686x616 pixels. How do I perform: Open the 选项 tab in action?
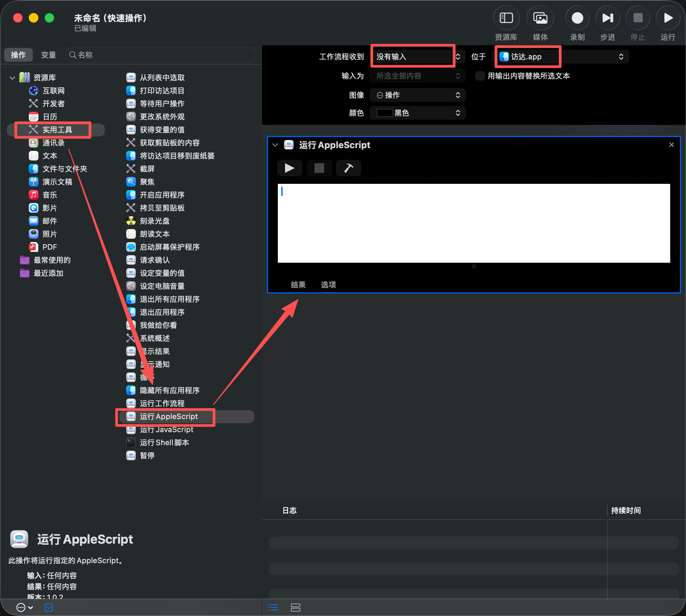[328, 285]
